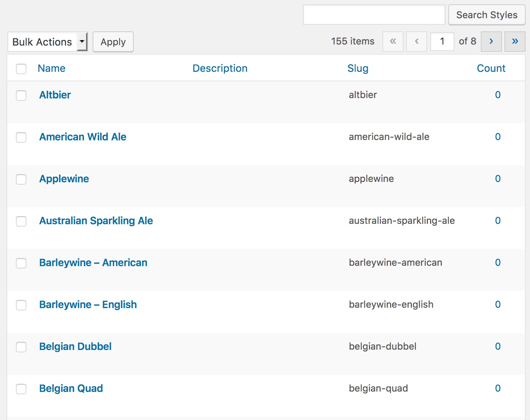Open the Belgian Dubbel style link

coord(75,346)
